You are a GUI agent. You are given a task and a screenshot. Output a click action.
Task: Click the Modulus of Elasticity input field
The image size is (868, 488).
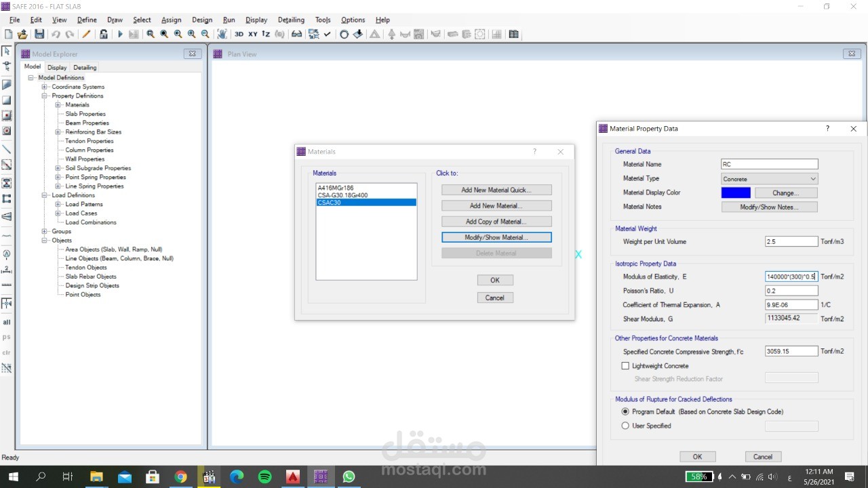tap(791, 277)
